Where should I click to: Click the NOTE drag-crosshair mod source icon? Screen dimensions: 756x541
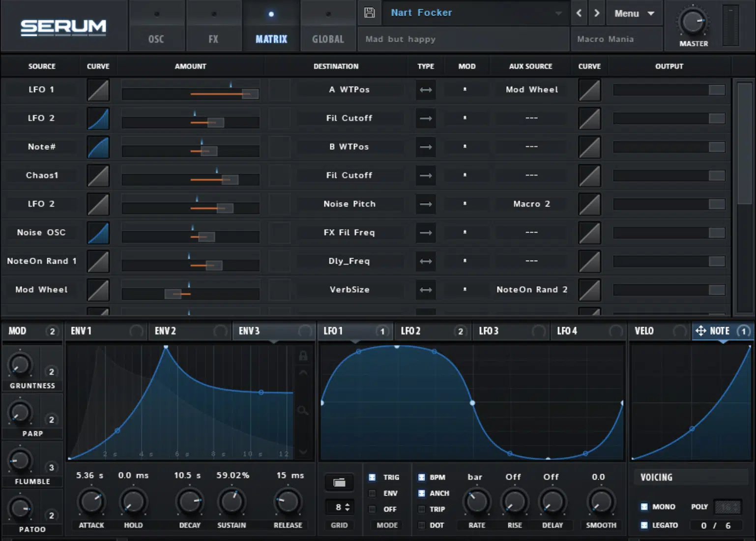click(700, 331)
